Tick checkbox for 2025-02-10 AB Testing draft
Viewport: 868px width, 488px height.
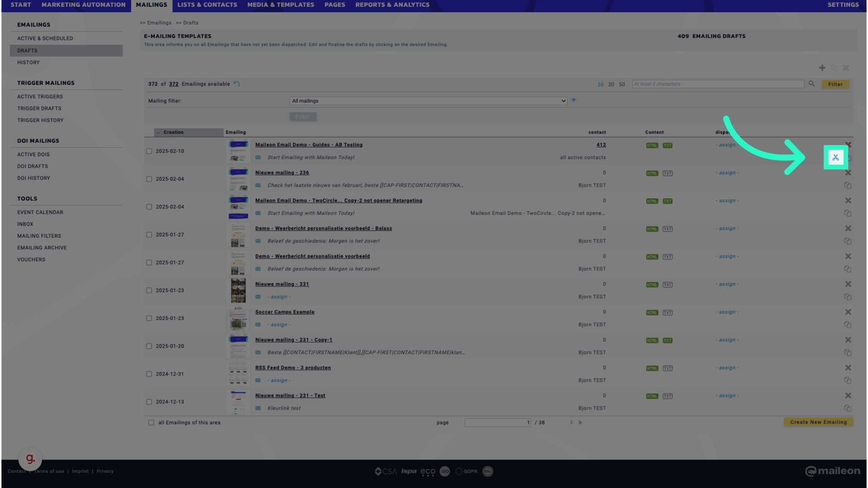[149, 151]
